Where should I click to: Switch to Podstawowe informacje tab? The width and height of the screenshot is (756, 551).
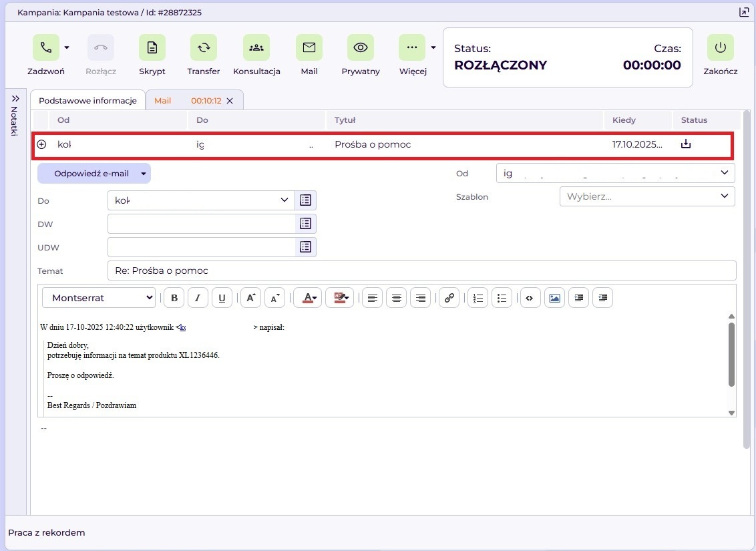[87, 101]
